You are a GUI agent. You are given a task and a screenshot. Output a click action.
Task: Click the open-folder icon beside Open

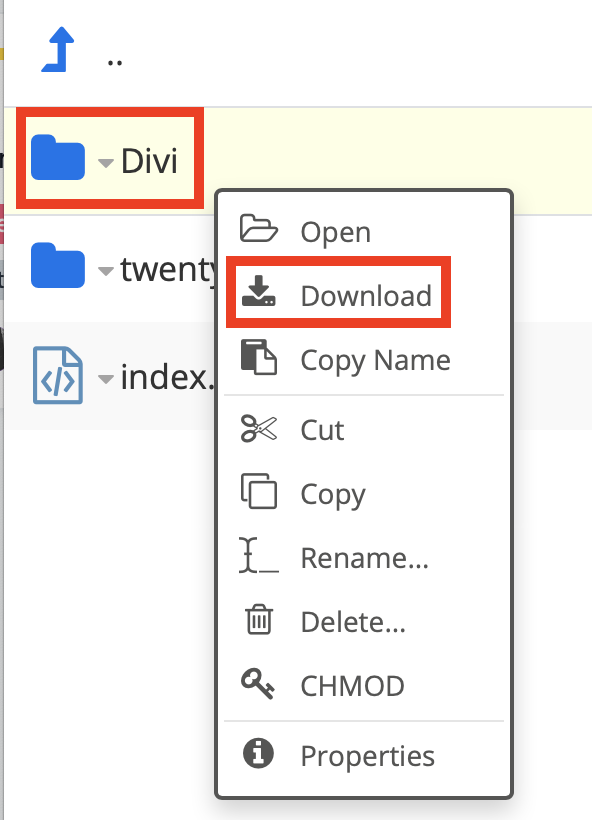(x=258, y=228)
